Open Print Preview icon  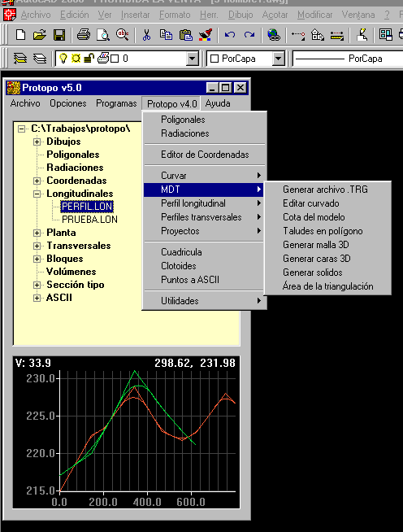[103, 35]
